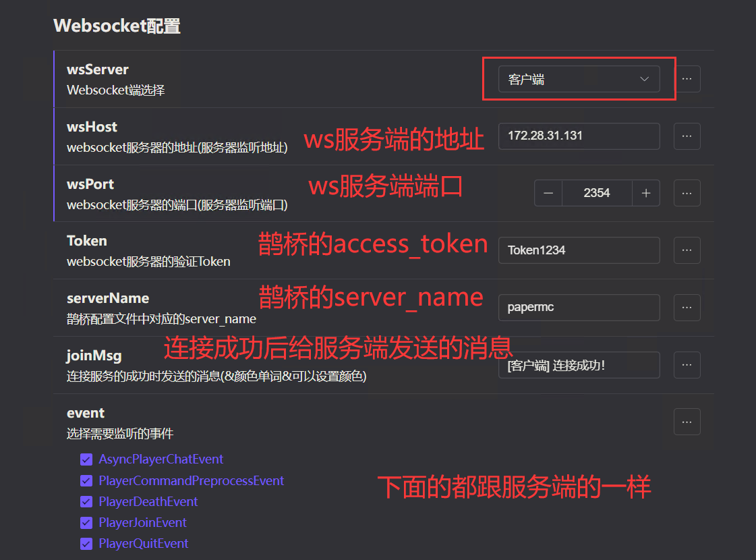The image size is (756, 560).
Task: Toggle the PlayerCommandPreprocessEvent checkbox
Action: coord(86,481)
